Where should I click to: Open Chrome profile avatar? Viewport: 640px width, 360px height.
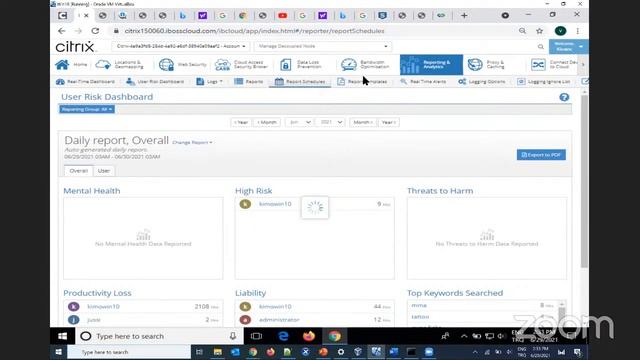coord(560,31)
